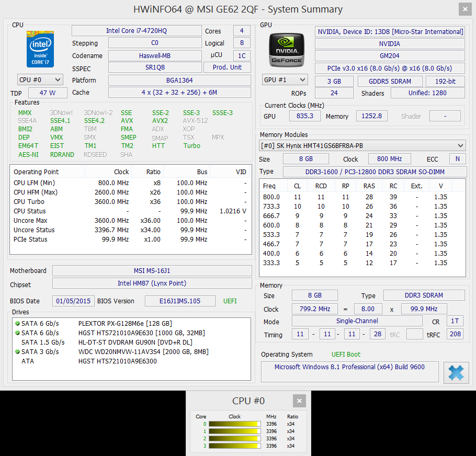Click the GM204 GPU codename field

pyautogui.click(x=390, y=56)
